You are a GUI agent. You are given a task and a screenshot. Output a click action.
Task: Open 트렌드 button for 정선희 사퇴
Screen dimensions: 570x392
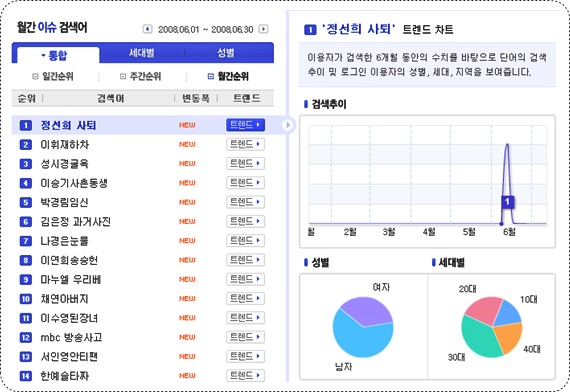(x=245, y=125)
